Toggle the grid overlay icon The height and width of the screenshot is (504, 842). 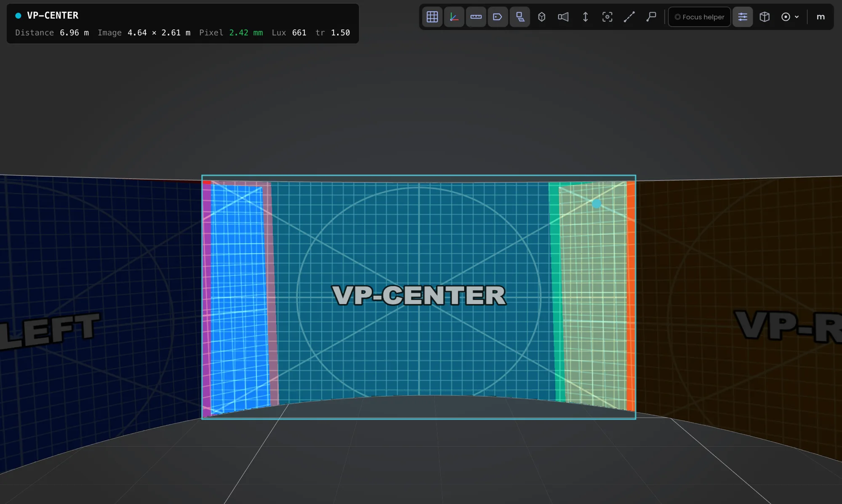pyautogui.click(x=432, y=17)
